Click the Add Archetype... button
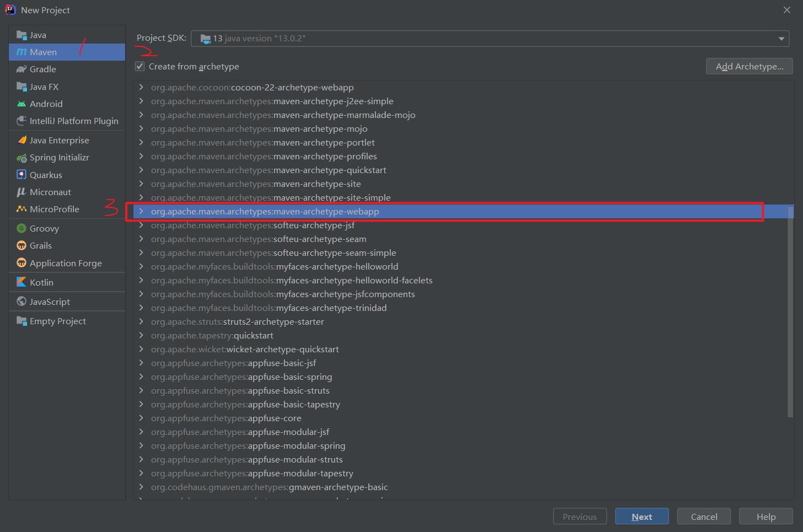 tap(750, 66)
